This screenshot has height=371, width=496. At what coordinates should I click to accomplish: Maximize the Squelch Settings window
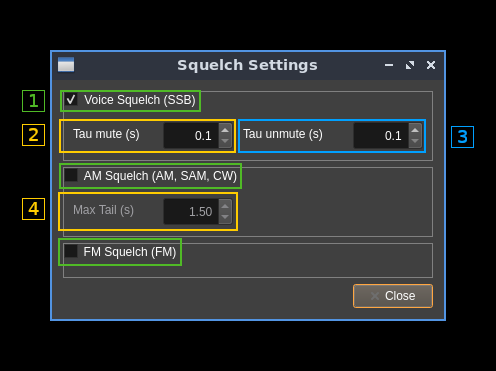(410, 65)
